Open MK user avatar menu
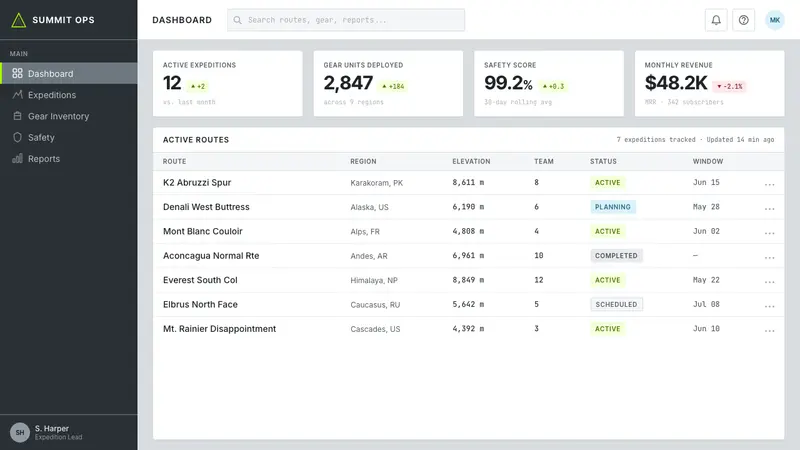The height and width of the screenshot is (450, 800). 774,20
